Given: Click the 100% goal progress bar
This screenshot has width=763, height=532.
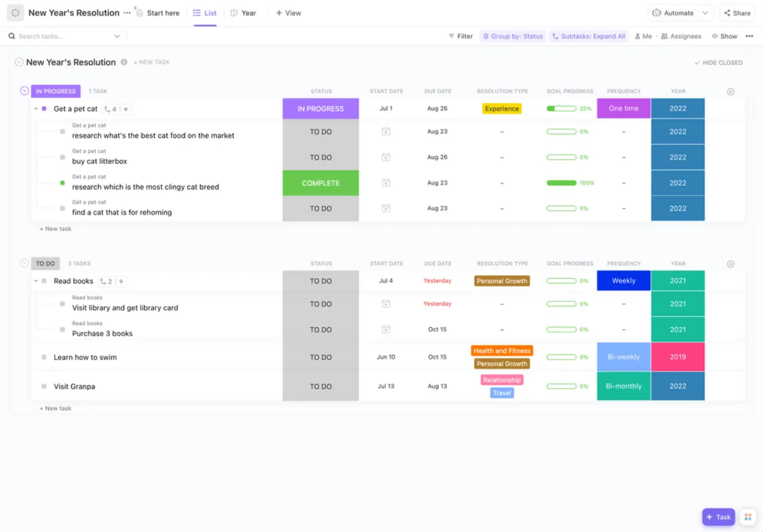Looking at the screenshot, I should 561,183.
